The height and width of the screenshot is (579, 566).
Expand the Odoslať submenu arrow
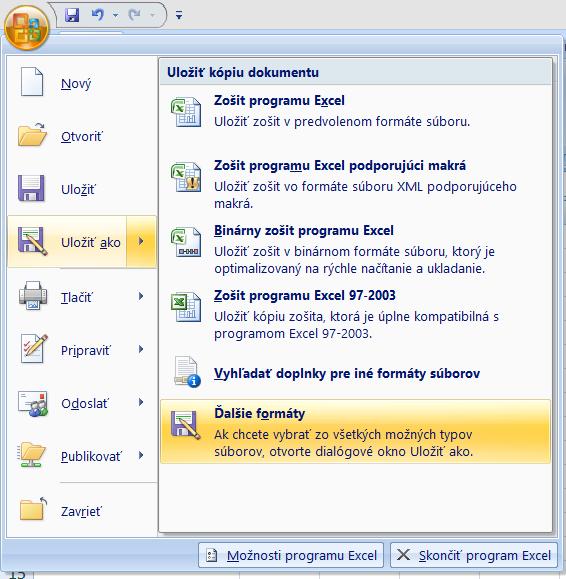(141, 402)
